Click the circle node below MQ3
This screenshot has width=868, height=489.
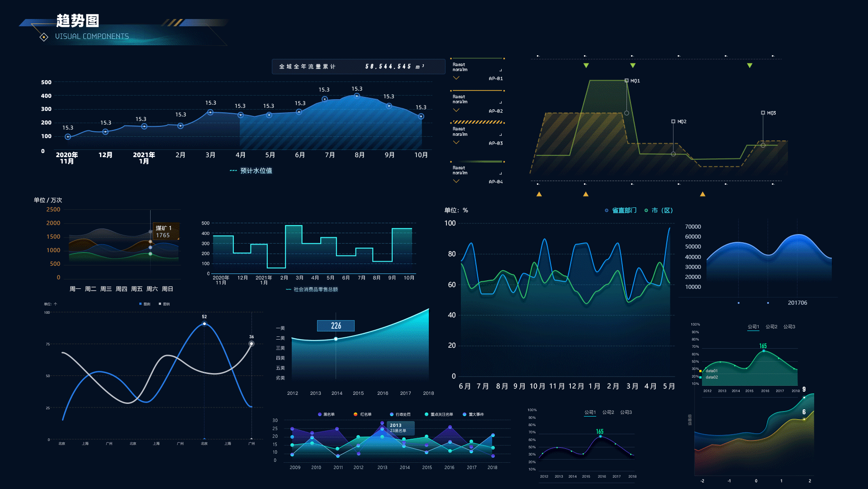[x=763, y=145]
